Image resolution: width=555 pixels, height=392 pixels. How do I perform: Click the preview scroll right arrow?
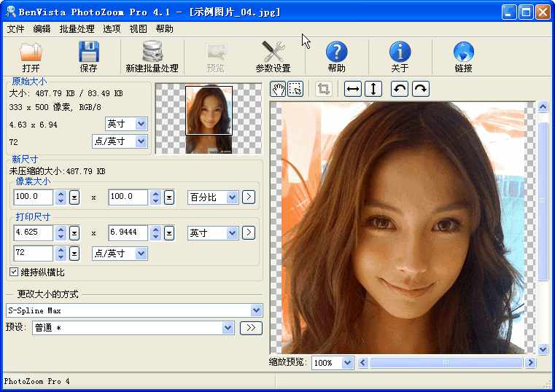530,362
